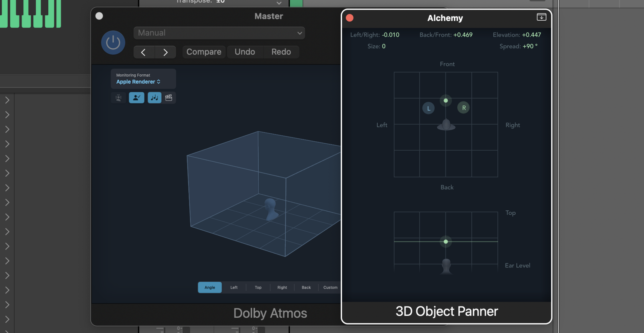
Task: Click the "Alchemy" window title
Action: 445,18
